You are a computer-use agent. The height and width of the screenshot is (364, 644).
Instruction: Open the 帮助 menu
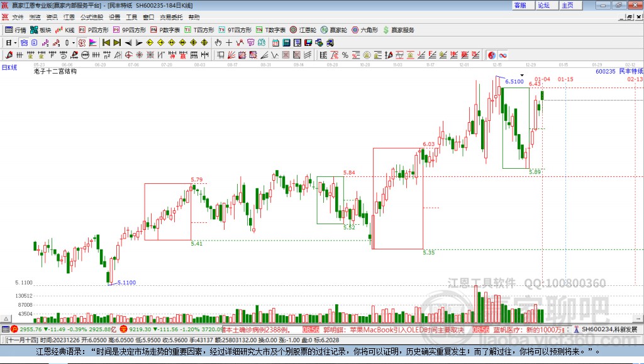click(x=194, y=17)
